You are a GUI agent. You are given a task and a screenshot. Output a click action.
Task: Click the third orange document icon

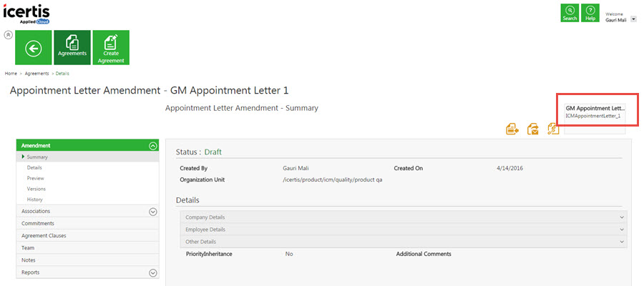pos(553,129)
